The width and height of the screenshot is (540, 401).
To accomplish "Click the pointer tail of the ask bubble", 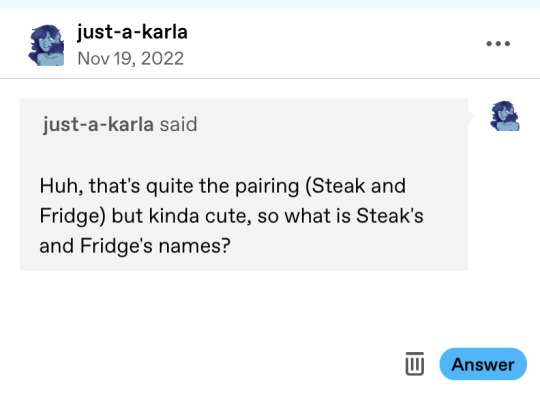I will click(471, 116).
